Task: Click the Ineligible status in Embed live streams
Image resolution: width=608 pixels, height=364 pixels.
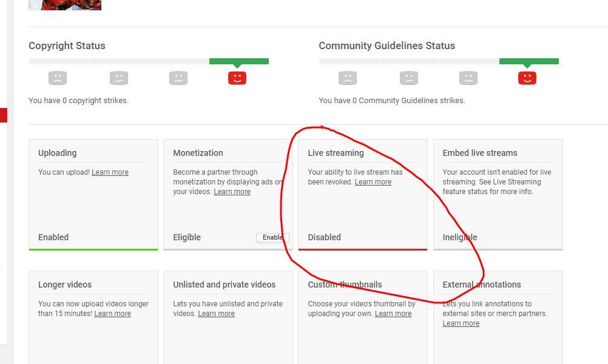Action: click(x=460, y=237)
